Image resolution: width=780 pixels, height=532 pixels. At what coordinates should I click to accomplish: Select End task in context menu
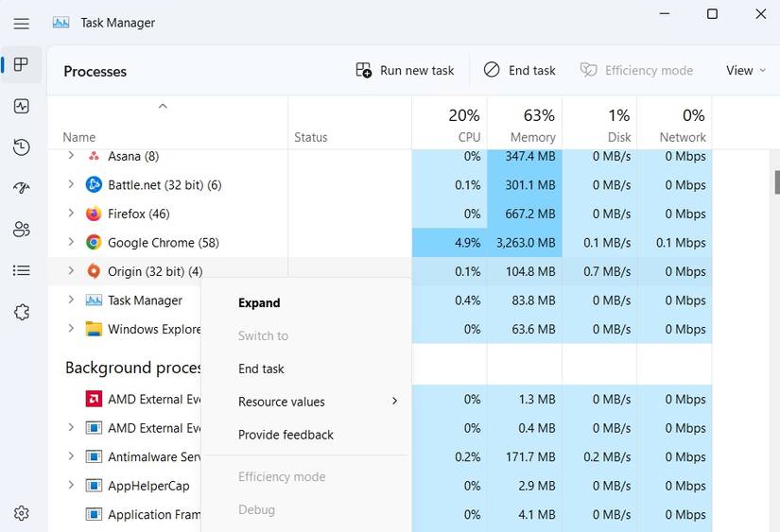[x=261, y=369]
